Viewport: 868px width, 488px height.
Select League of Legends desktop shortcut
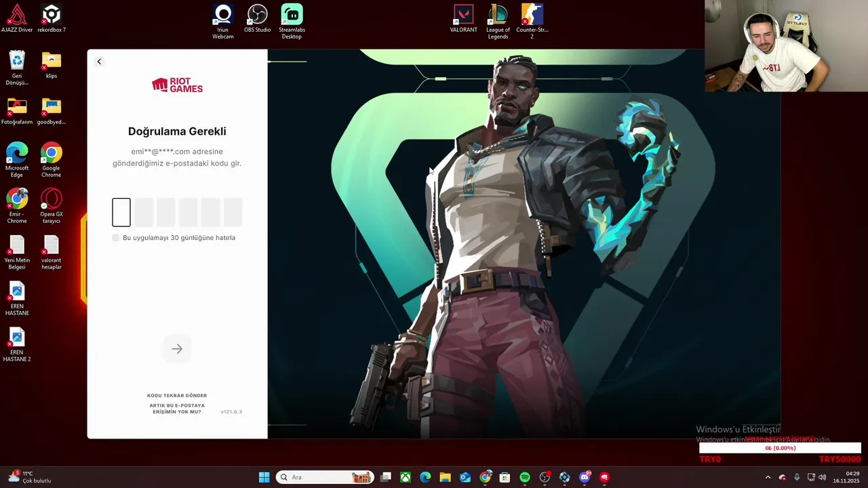click(x=498, y=22)
